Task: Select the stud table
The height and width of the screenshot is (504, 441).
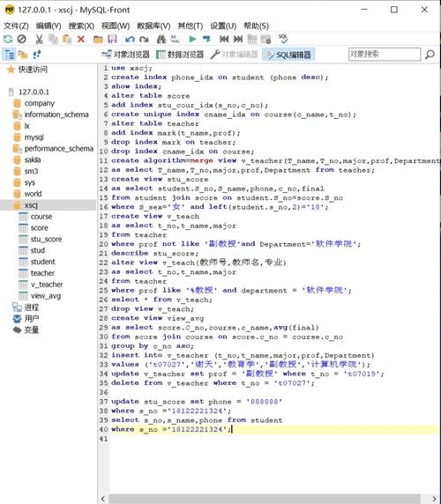Action: (x=38, y=250)
